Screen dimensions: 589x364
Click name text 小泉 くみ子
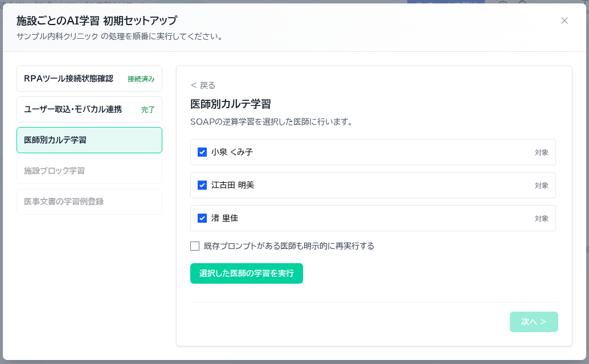pos(232,152)
